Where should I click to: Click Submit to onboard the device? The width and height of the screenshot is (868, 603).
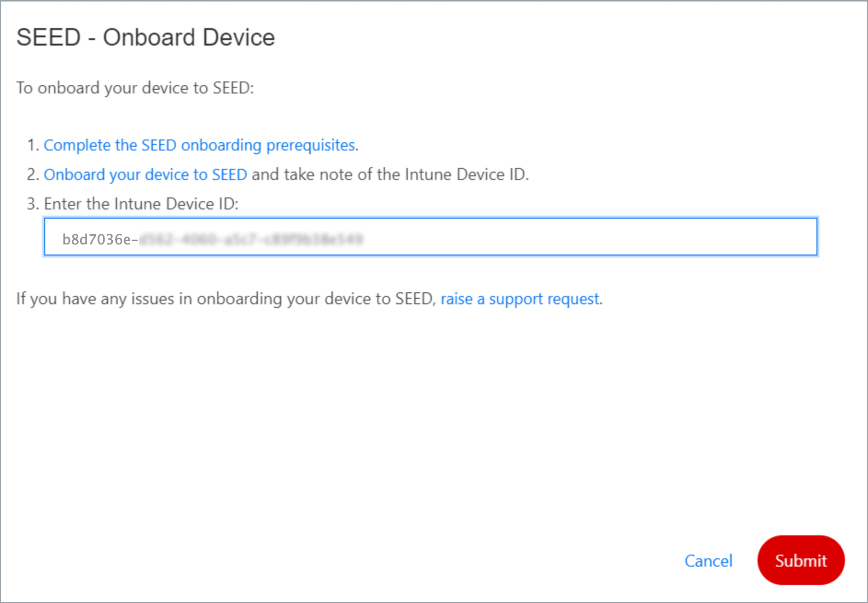pyautogui.click(x=801, y=561)
